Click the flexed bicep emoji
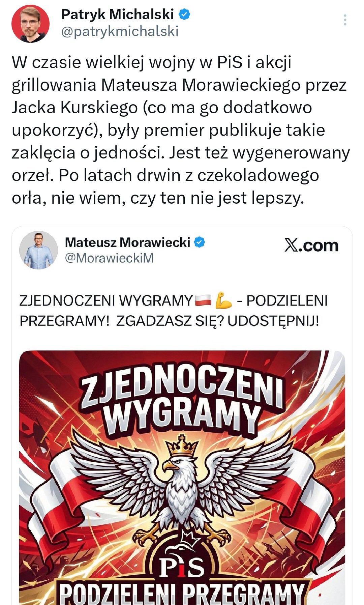The image size is (364, 605). (x=223, y=300)
